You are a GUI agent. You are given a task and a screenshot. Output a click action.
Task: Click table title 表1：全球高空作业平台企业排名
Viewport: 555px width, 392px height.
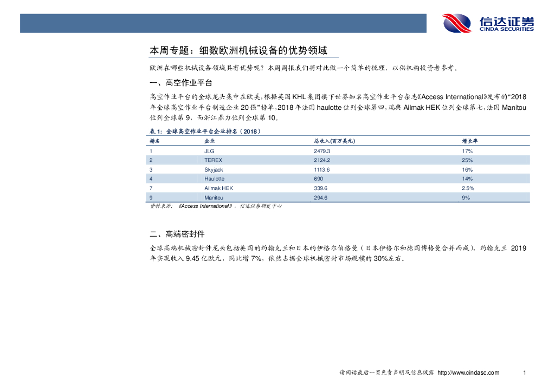point(205,131)
